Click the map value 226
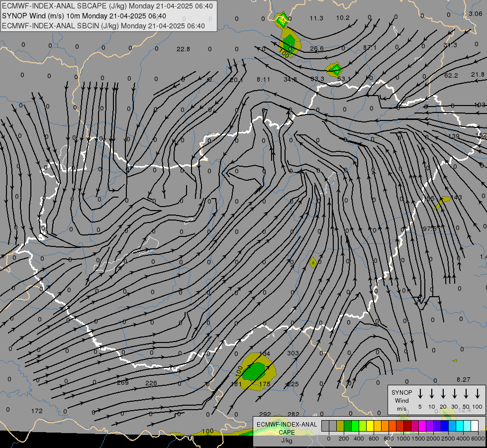Screen dimensions: 487x448 tap(151, 383)
